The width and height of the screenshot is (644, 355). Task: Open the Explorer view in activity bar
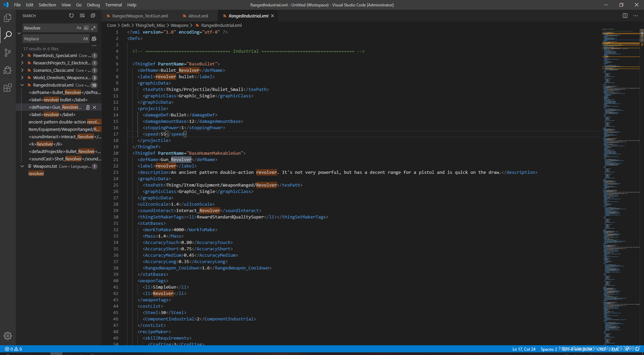coord(8,17)
